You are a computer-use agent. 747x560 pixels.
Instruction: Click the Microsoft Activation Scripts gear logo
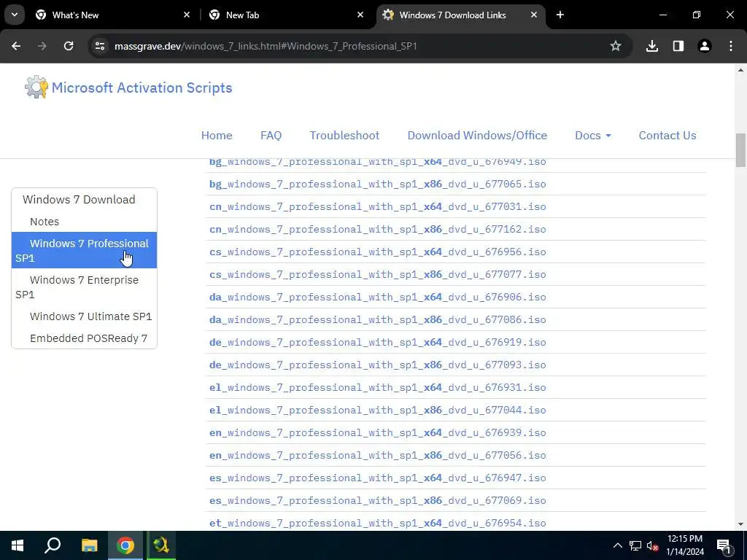36,87
